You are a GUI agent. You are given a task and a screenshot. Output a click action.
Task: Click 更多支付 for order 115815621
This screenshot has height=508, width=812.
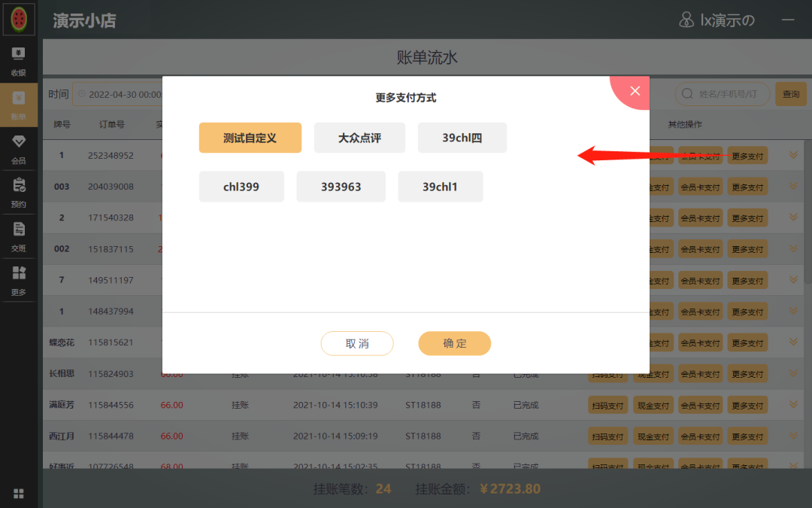[747, 343]
